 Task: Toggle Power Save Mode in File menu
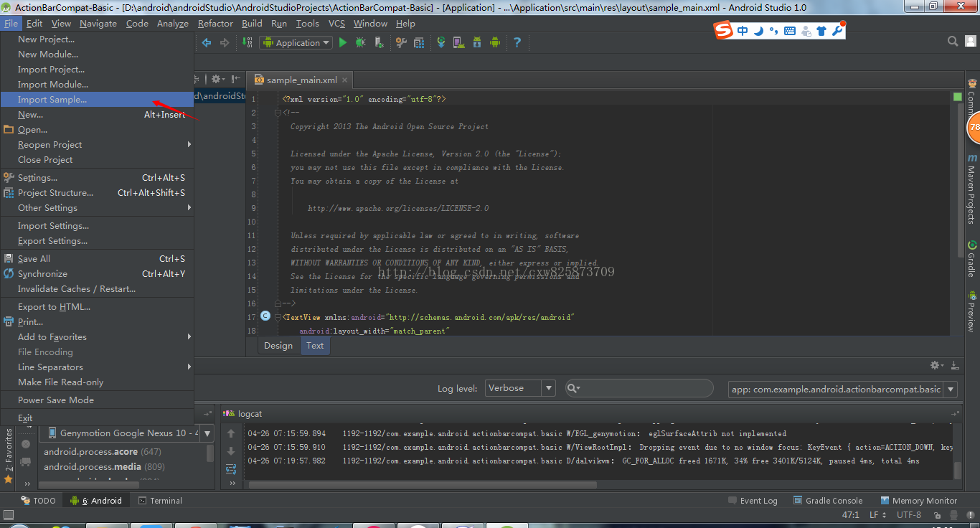pos(97,400)
